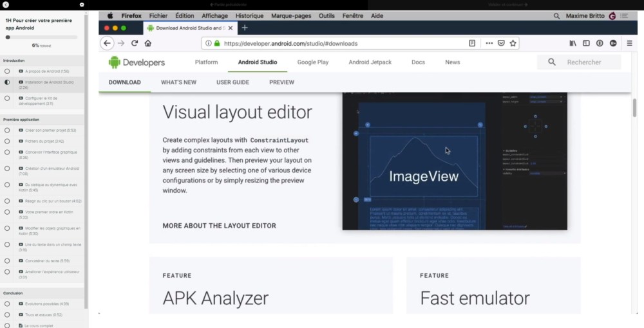This screenshot has height=328, width=644.
Task: Open Firefox hamburger menu
Action: (629, 43)
